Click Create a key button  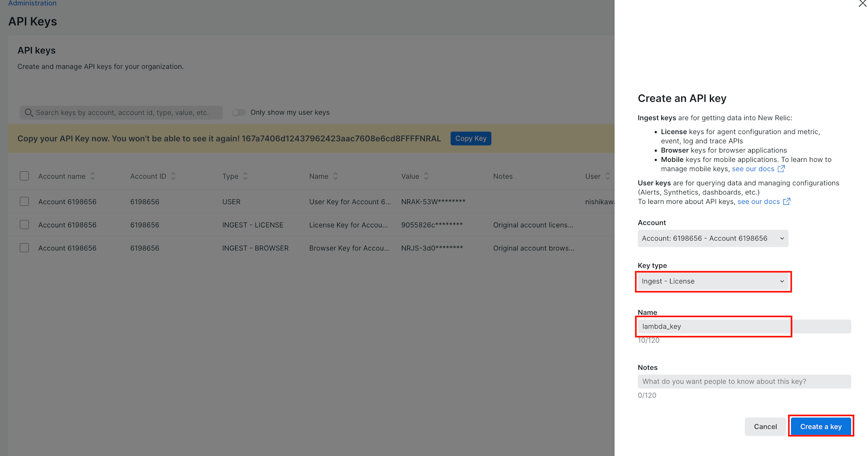pyautogui.click(x=821, y=426)
